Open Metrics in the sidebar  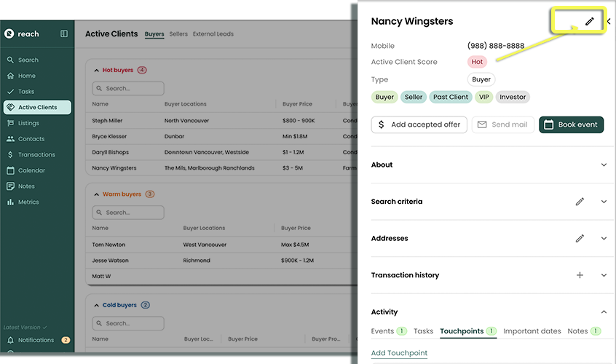tap(28, 202)
